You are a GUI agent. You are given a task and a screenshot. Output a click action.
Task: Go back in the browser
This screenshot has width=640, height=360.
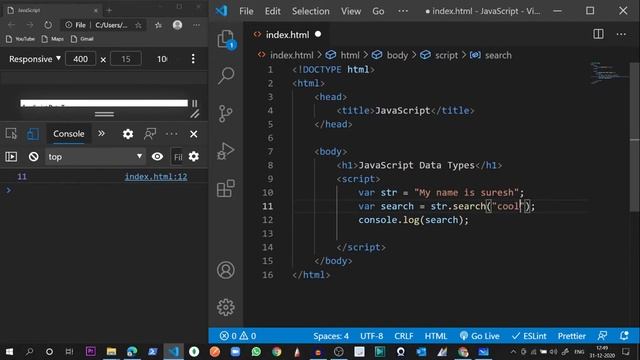click(11, 25)
